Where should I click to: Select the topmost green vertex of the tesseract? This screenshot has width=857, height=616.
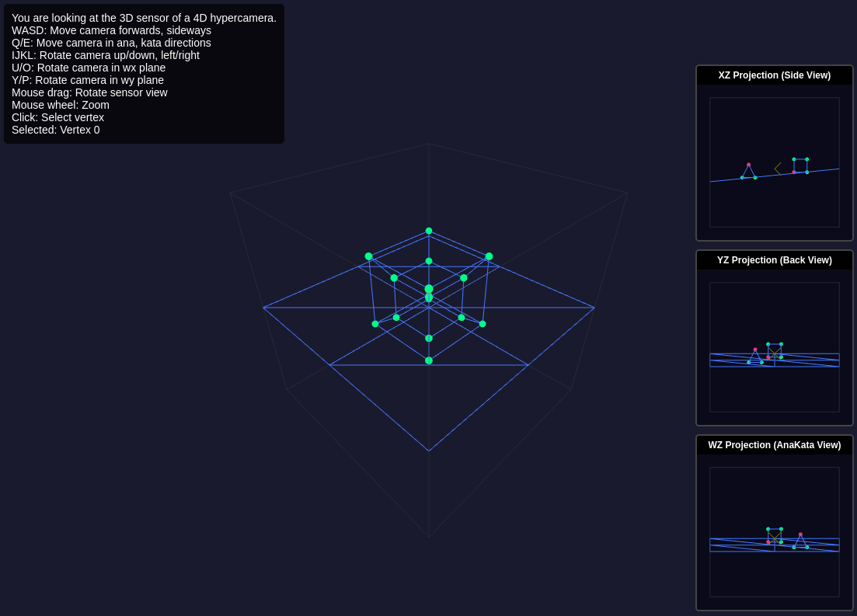[x=429, y=231]
